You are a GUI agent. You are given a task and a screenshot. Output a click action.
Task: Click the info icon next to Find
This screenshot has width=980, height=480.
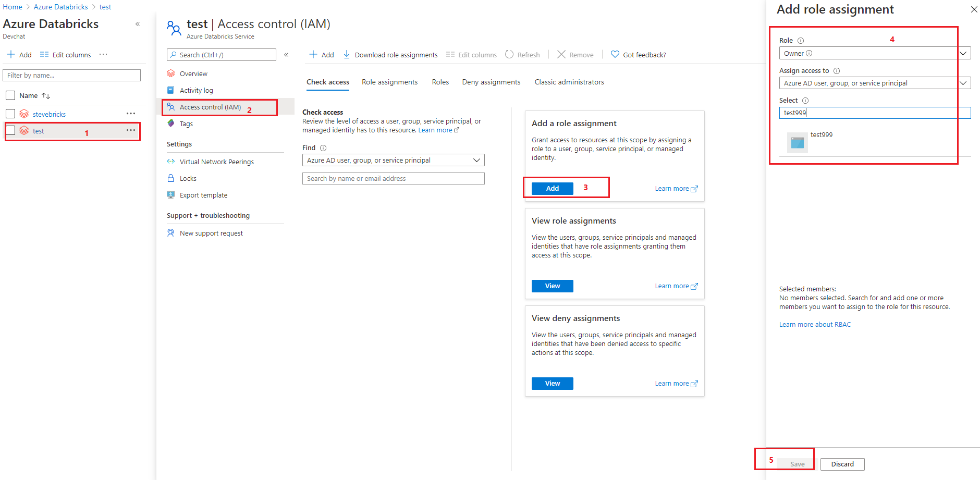tap(323, 148)
